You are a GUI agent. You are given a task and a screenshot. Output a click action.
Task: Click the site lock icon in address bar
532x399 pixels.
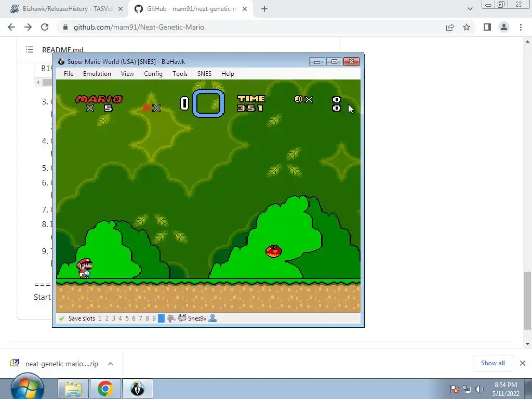point(65,27)
